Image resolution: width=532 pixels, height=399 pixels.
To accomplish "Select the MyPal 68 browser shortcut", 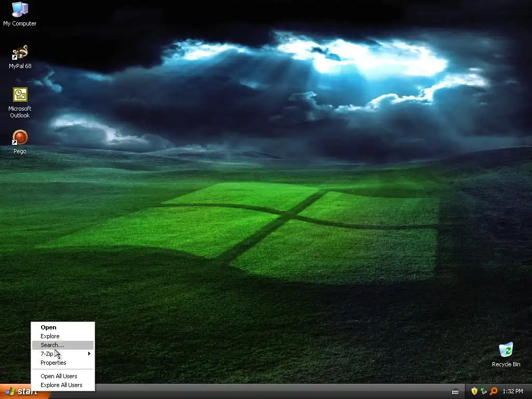I will [20, 57].
